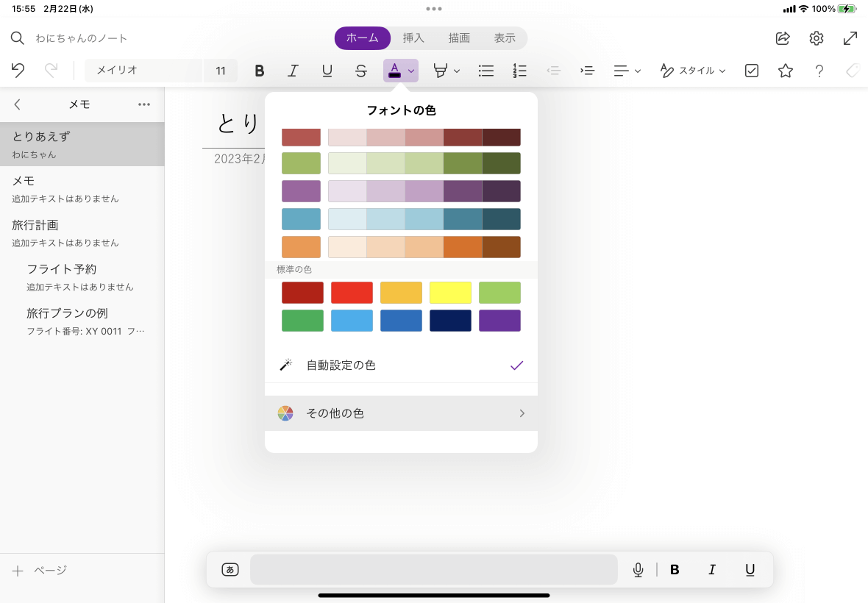Pick light green standard color swatch
Screen dimensions: 868x603
[x=500, y=293]
